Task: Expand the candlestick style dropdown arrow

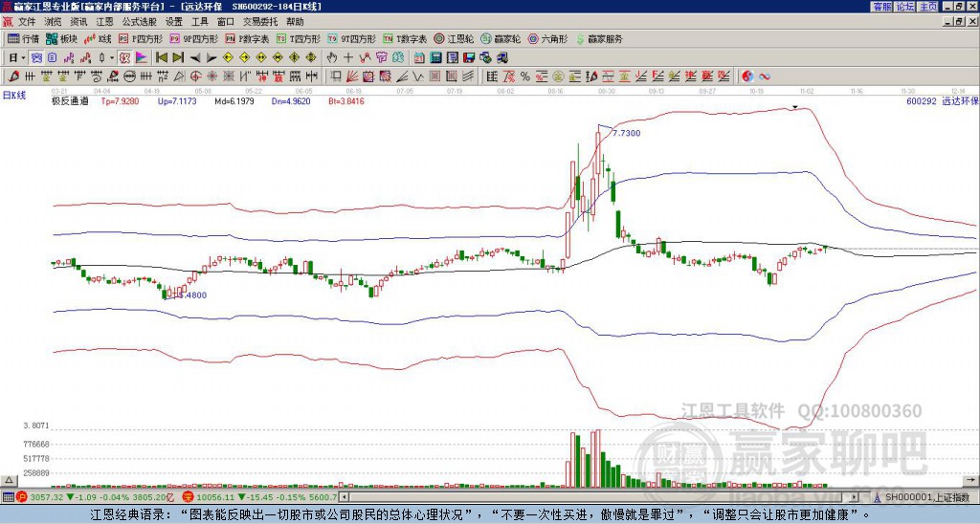Action: (x=113, y=58)
